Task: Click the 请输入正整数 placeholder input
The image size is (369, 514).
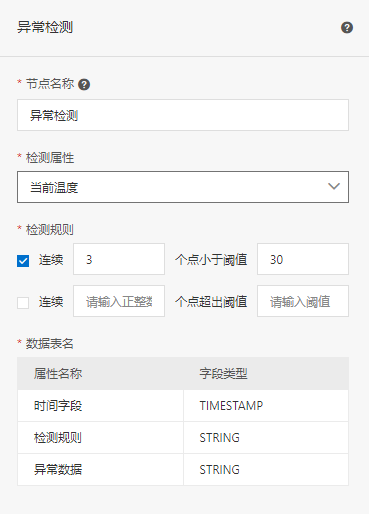Action: [119, 301]
